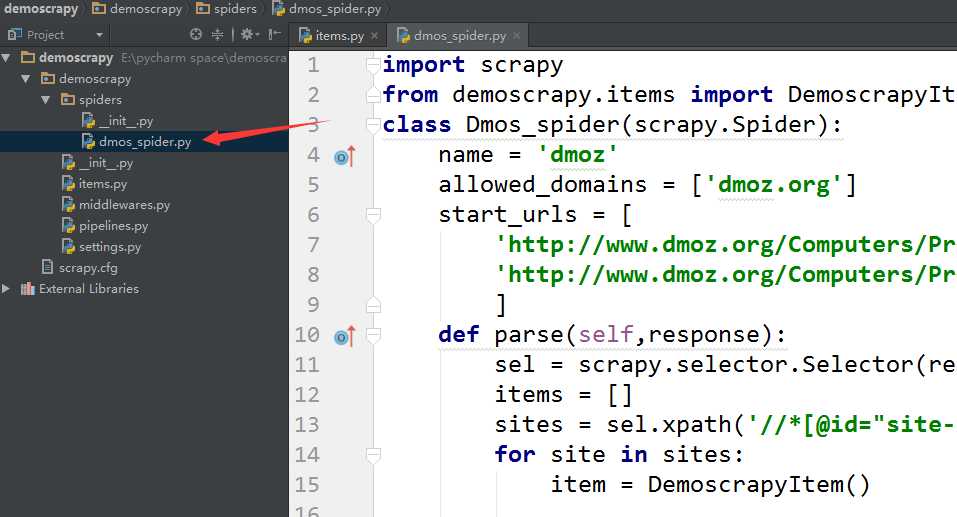This screenshot has width=957, height=517.
Task: Click 'DemoscrapyItem()' on line 15
Action: [x=759, y=485]
